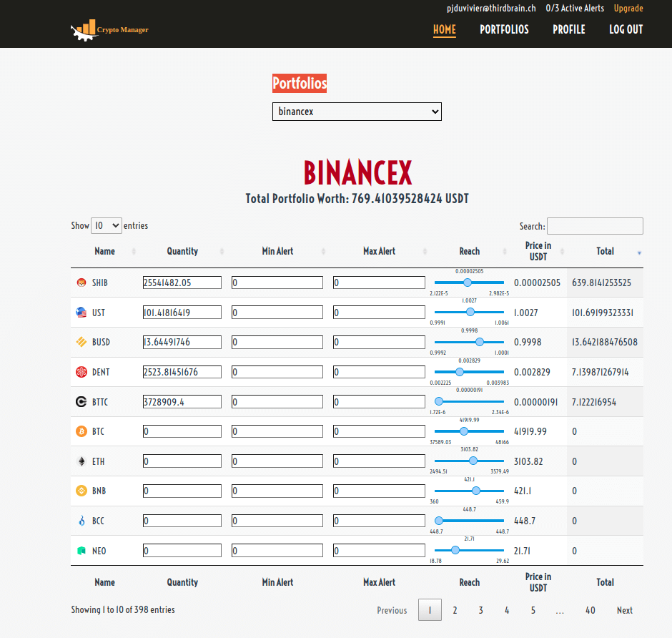Focus the BTC quantity field

point(182,431)
